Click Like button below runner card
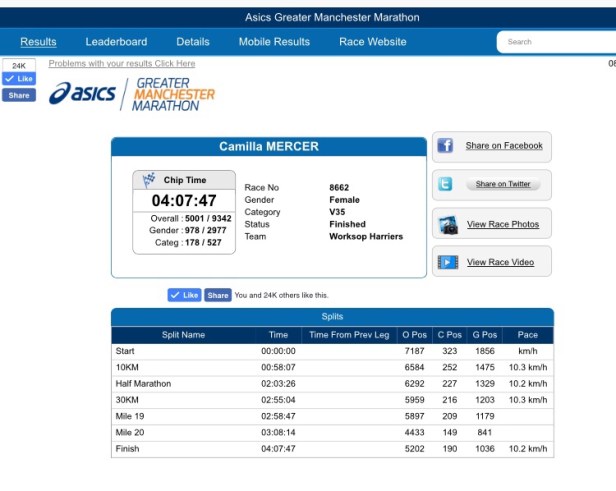The image size is (616, 491). coord(184,295)
